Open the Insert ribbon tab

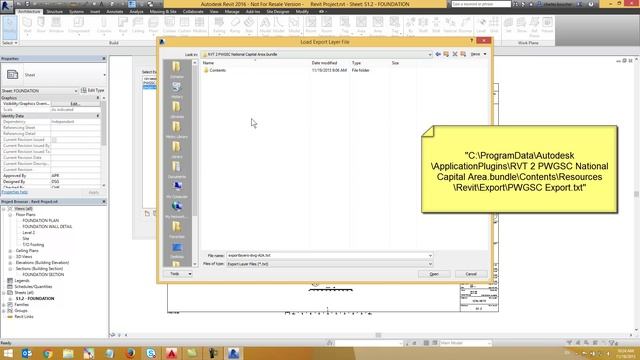[x=95, y=11]
